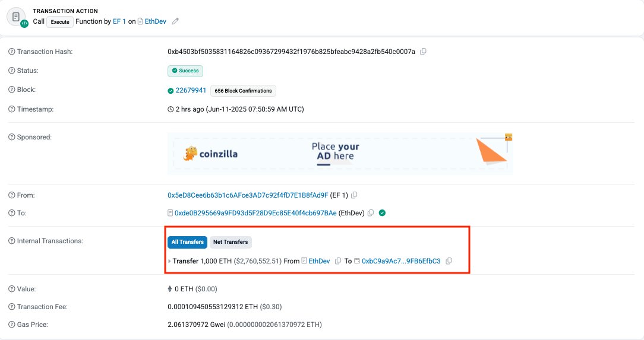The image size is (644, 340).
Task: Click the '($2,760,552.51)' transfer amount text
Action: 257,261
